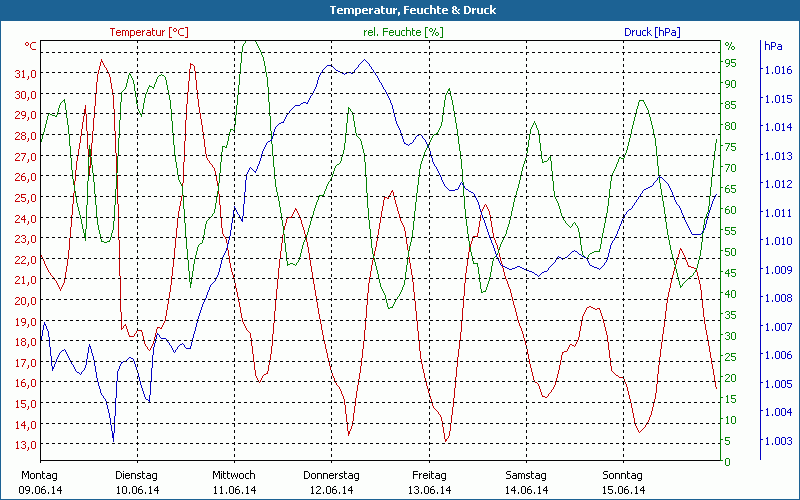800x500 pixels.
Task: Click the 31,0 tick on the temperature axis
Action: tap(26, 74)
